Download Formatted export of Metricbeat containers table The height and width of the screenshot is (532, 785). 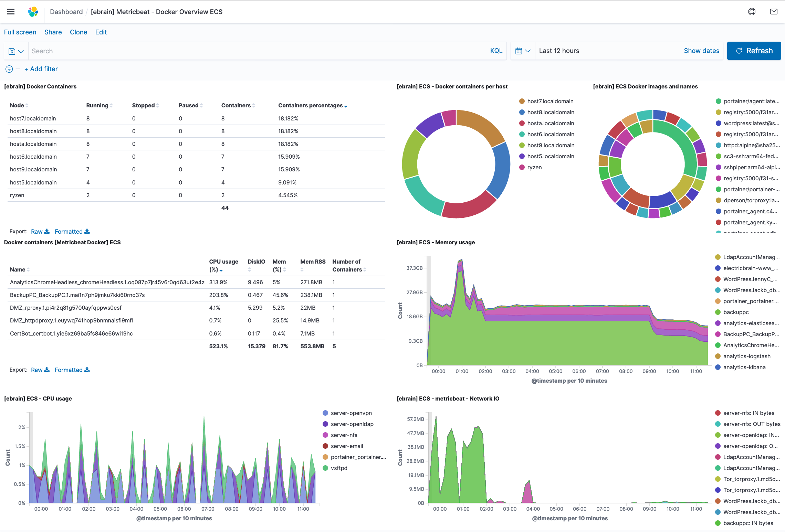point(72,370)
